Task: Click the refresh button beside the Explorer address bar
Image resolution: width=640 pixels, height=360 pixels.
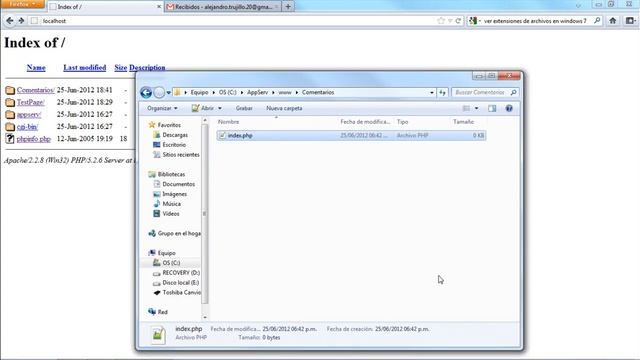Action: coord(442,93)
